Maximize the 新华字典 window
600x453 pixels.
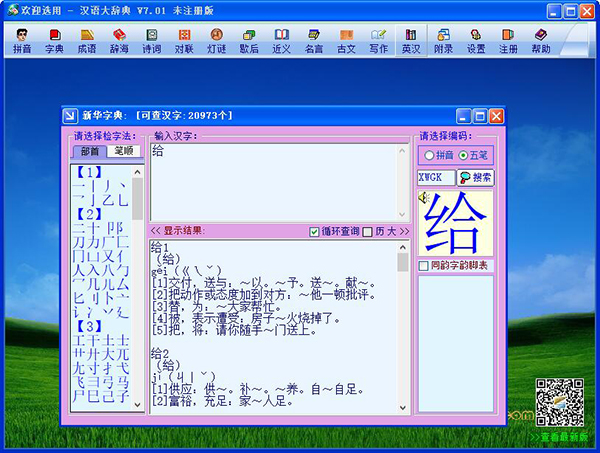point(480,116)
